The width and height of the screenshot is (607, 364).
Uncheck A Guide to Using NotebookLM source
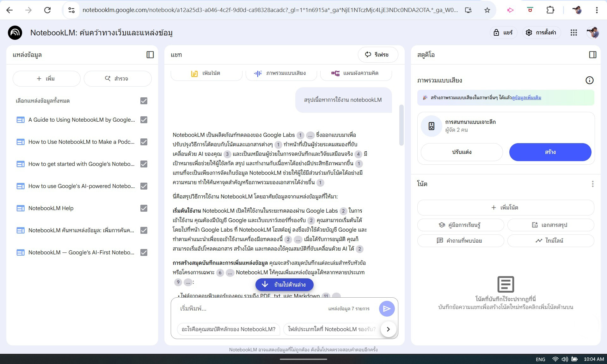[x=144, y=120]
